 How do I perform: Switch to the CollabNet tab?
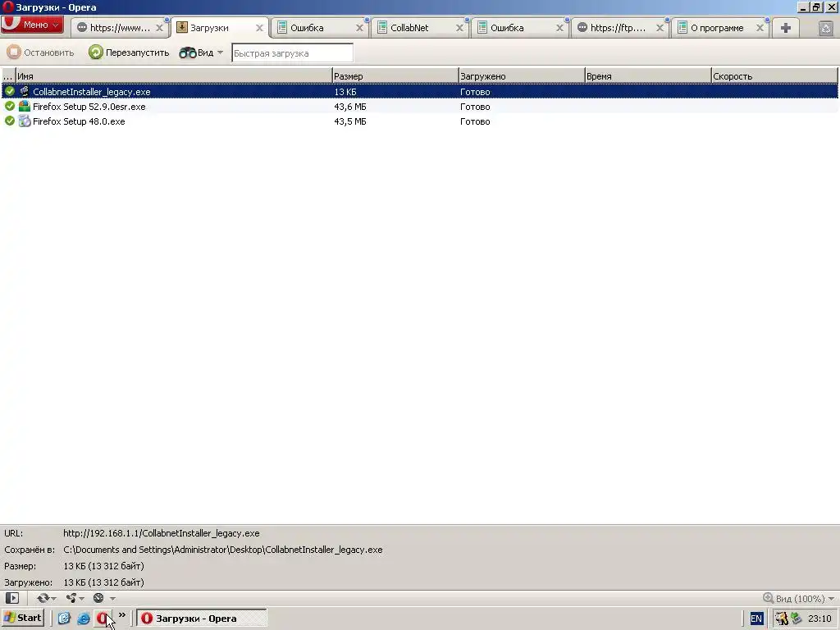(420, 28)
